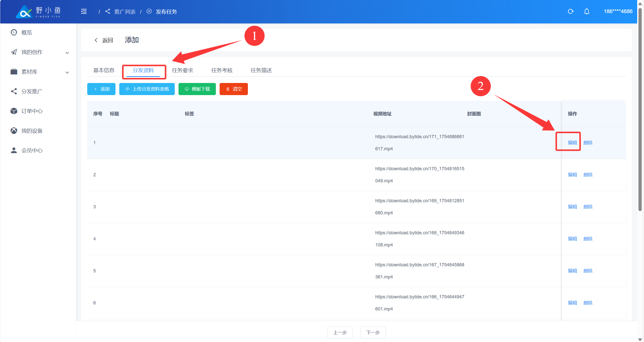Open the notification bell
This screenshot has width=644, height=342.
(587, 11)
